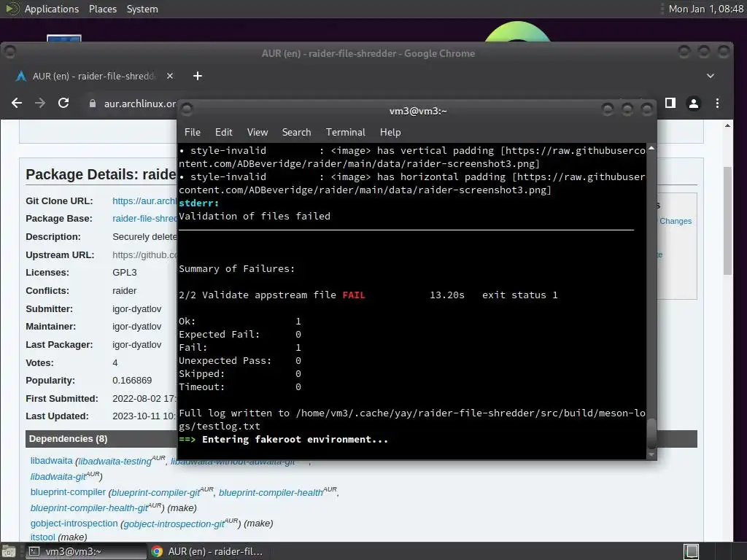
Task: Open the Maintainer igor-dyatlov link
Action: pos(136,326)
